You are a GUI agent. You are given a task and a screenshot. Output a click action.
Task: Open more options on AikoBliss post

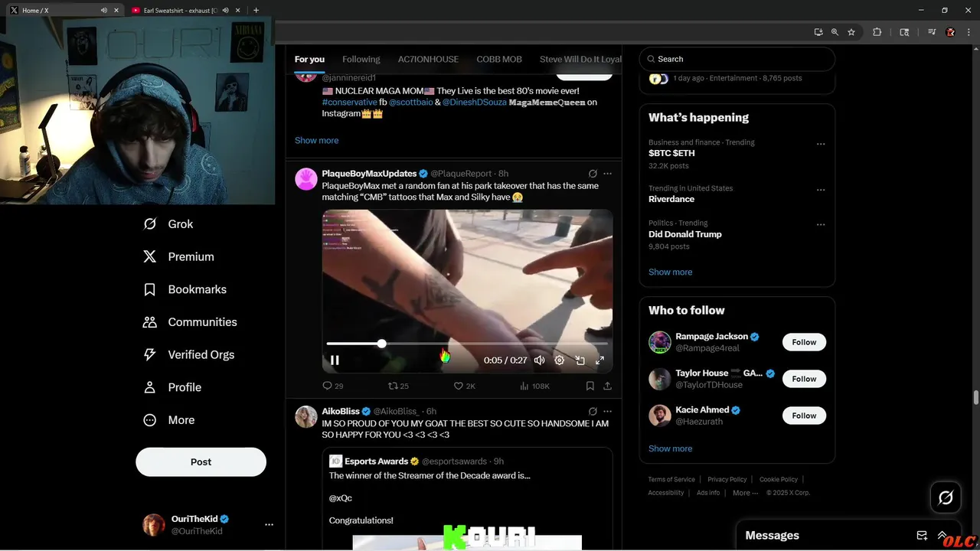point(608,412)
